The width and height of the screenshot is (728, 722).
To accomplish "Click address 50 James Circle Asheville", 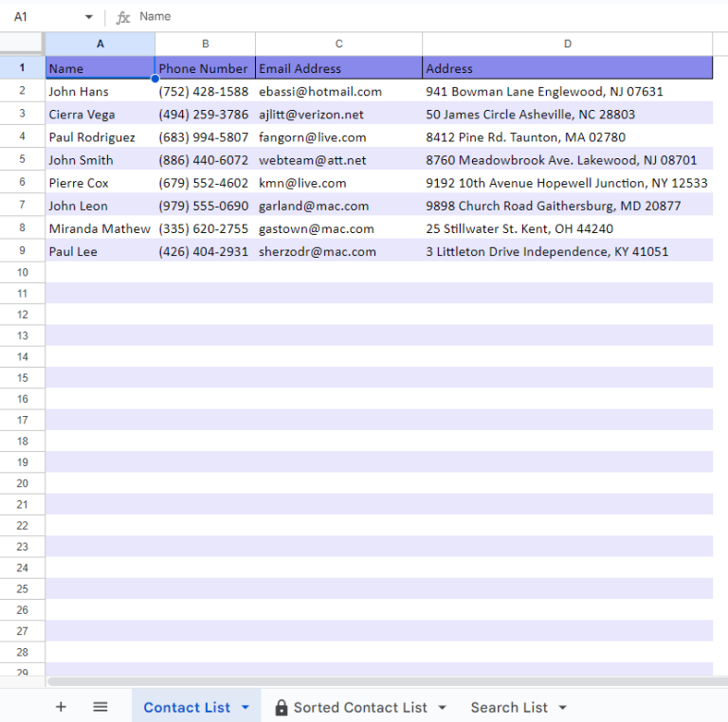I will (x=568, y=114).
